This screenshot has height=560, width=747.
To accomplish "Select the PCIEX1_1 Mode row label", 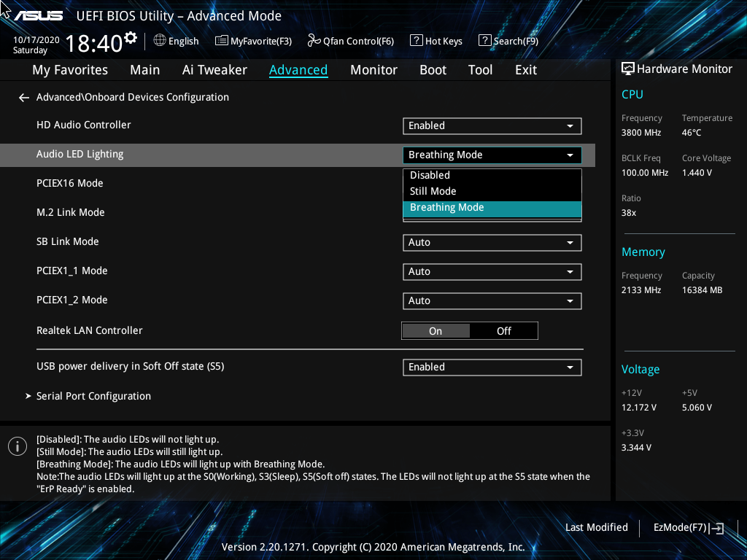I will [x=72, y=271].
